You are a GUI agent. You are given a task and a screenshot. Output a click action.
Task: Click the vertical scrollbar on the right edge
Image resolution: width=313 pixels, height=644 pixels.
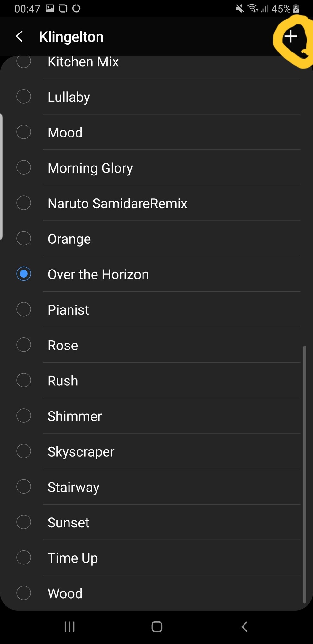(304, 474)
